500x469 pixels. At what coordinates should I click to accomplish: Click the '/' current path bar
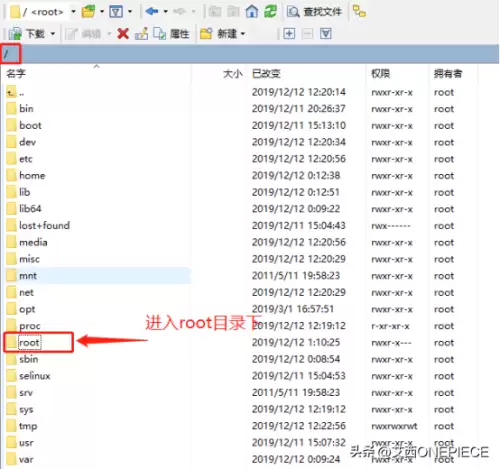coord(249,54)
